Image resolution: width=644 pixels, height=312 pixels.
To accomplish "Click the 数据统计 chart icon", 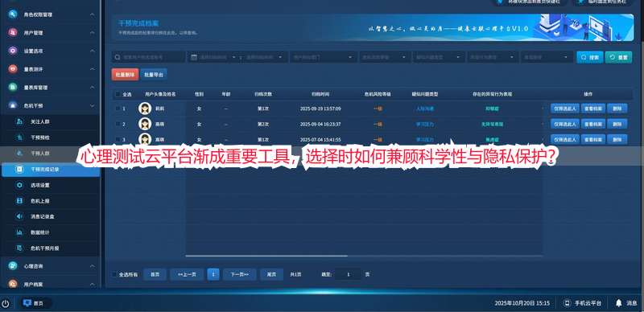I will coord(19,232).
